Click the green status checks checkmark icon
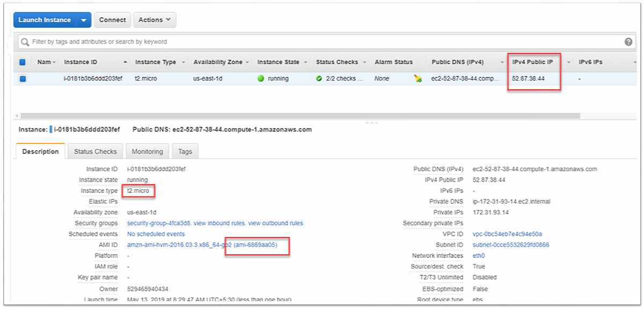Image resolution: width=644 pixels, height=309 pixels. click(x=319, y=78)
